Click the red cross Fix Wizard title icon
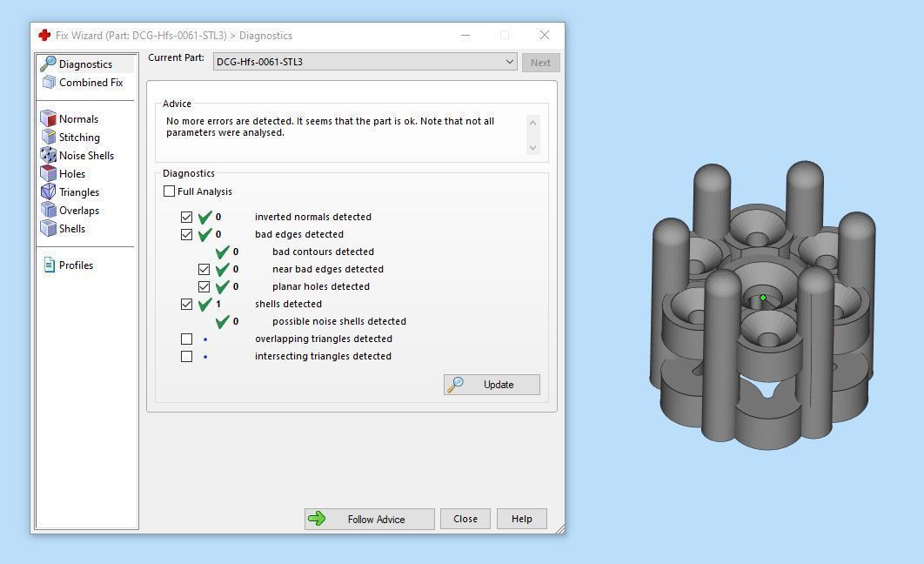The height and width of the screenshot is (564, 924). coord(44,36)
